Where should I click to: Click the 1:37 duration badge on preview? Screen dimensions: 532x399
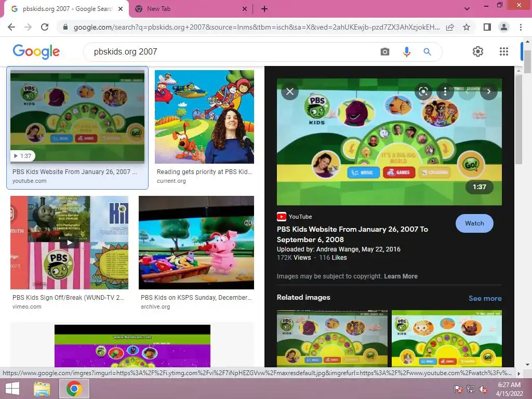pyautogui.click(x=480, y=187)
